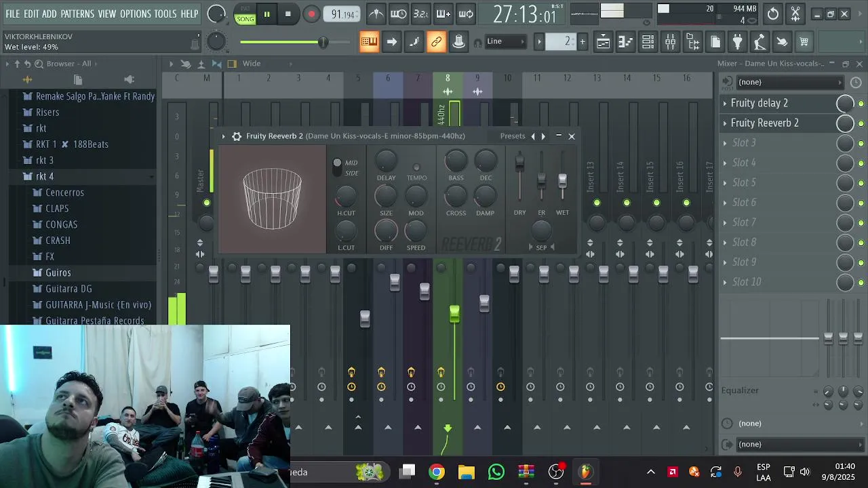Adjust the DRY slider in Reeverb 2

click(x=519, y=163)
